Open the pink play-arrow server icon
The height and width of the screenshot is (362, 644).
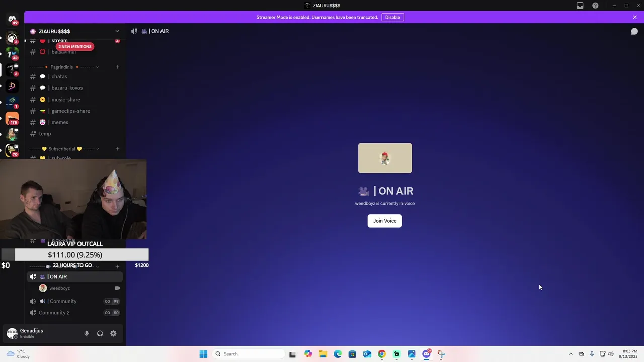tap(12, 86)
